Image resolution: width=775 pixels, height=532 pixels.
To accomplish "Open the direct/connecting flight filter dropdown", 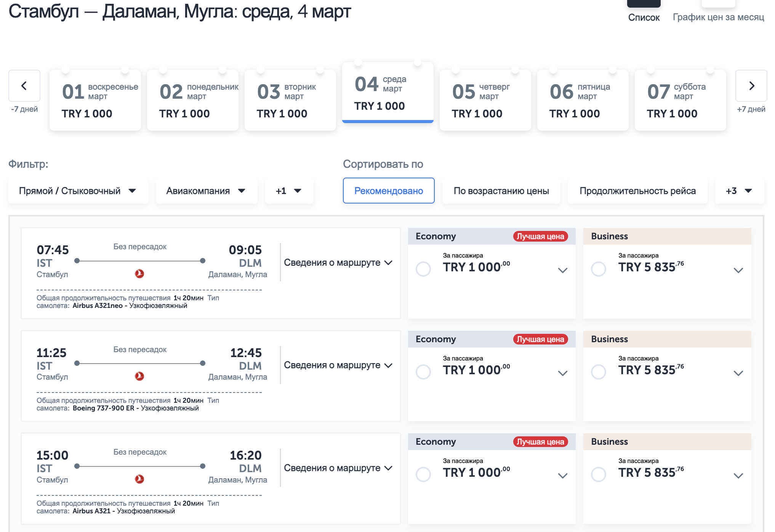I will tap(78, 191).
